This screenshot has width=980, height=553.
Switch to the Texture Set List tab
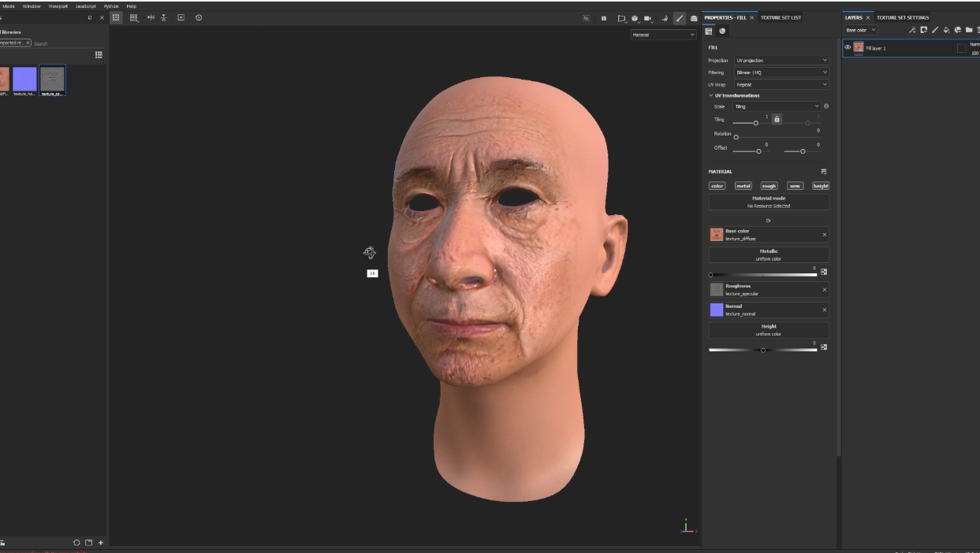(781, 17)
